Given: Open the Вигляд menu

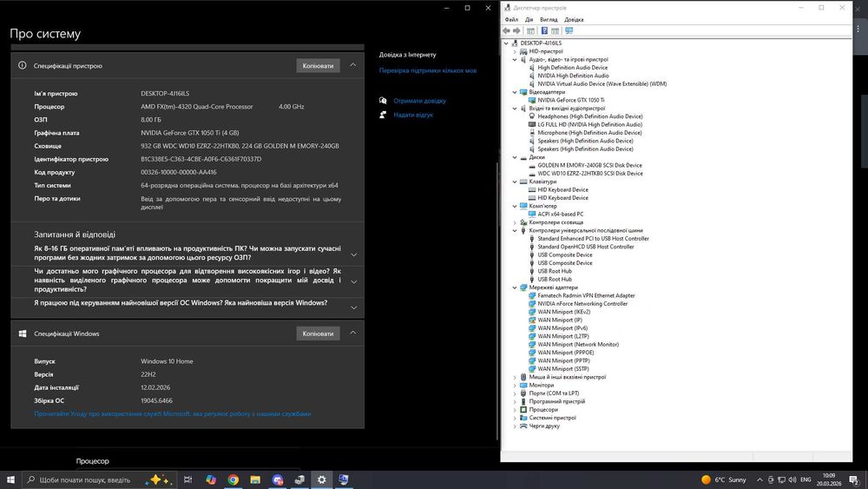Looking at the screenshot, I should [549, 19].
